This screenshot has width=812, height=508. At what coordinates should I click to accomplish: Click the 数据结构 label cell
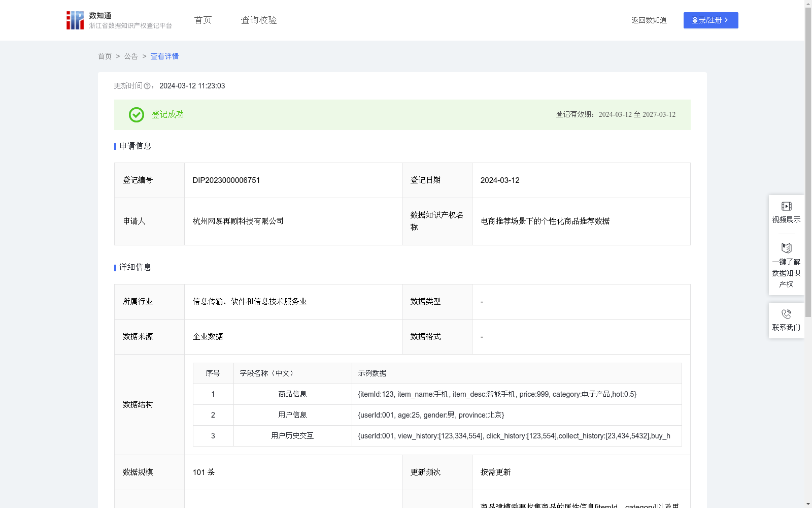pyautogui.click(x=150, y=405)
